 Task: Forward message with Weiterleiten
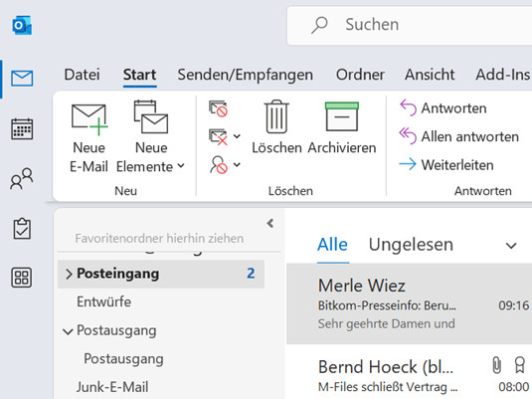(x=446, y=165)
